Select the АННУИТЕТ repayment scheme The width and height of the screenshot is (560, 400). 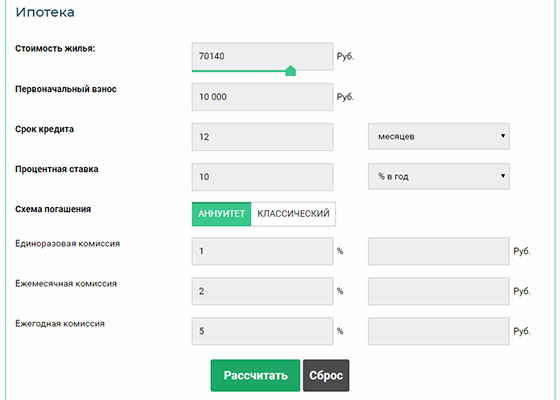point(221,214)
